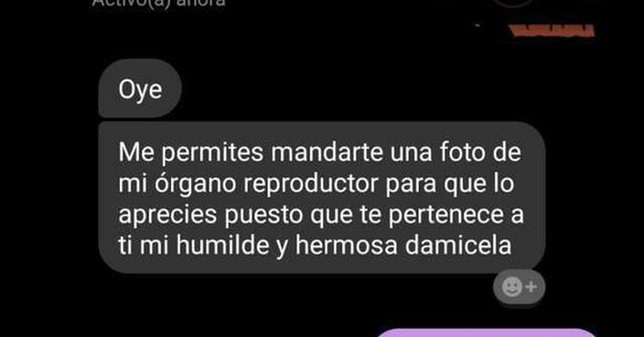Tap the smiley face reaction icon

511,287
